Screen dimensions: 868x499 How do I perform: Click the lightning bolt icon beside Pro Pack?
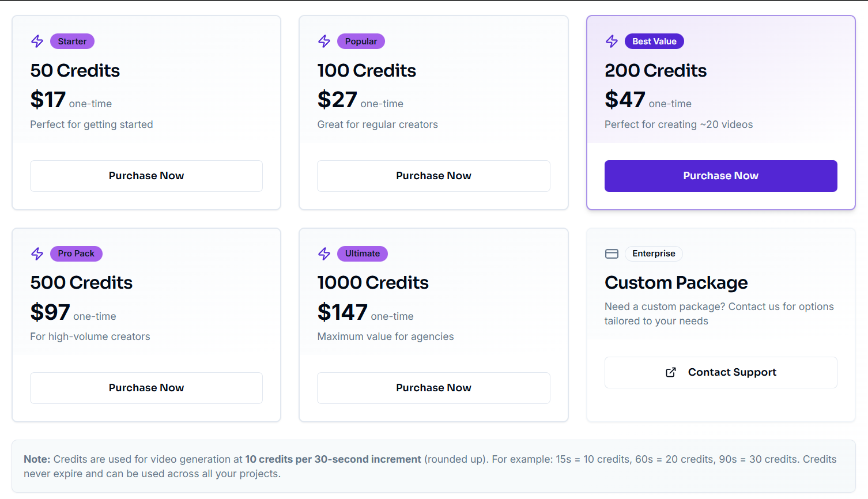37,254
